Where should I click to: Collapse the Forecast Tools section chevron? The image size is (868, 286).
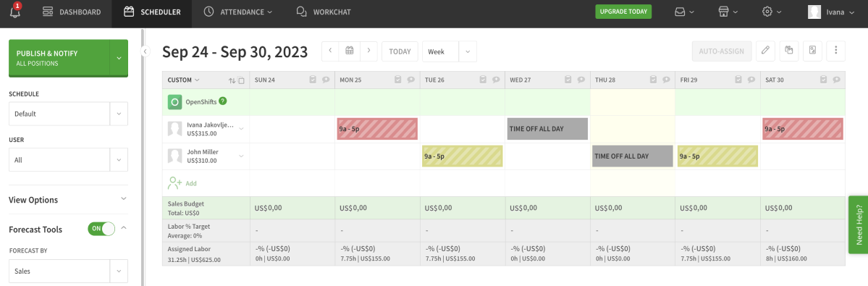[124, 228]
